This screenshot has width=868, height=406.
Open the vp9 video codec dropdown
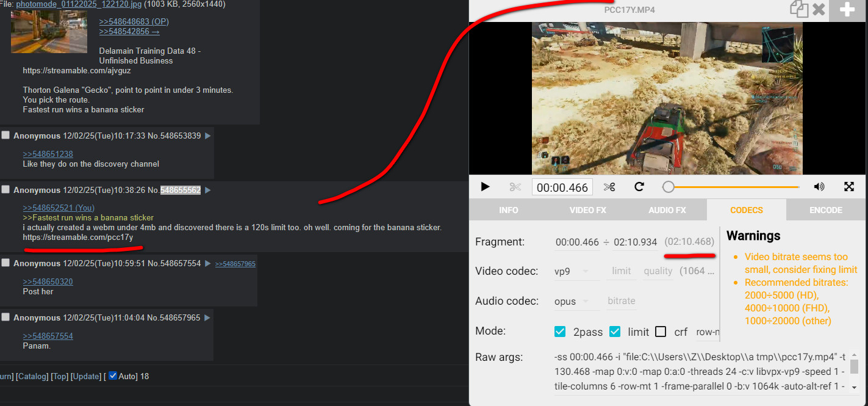[577, 271]
